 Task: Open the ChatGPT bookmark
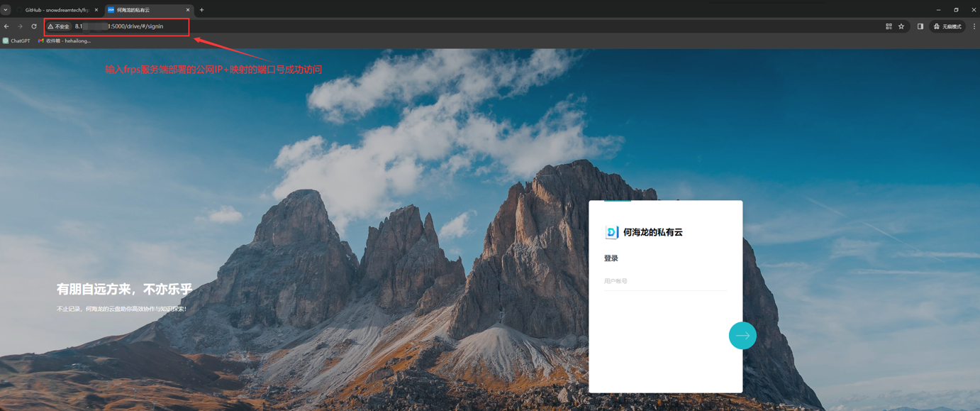(16, 41)
